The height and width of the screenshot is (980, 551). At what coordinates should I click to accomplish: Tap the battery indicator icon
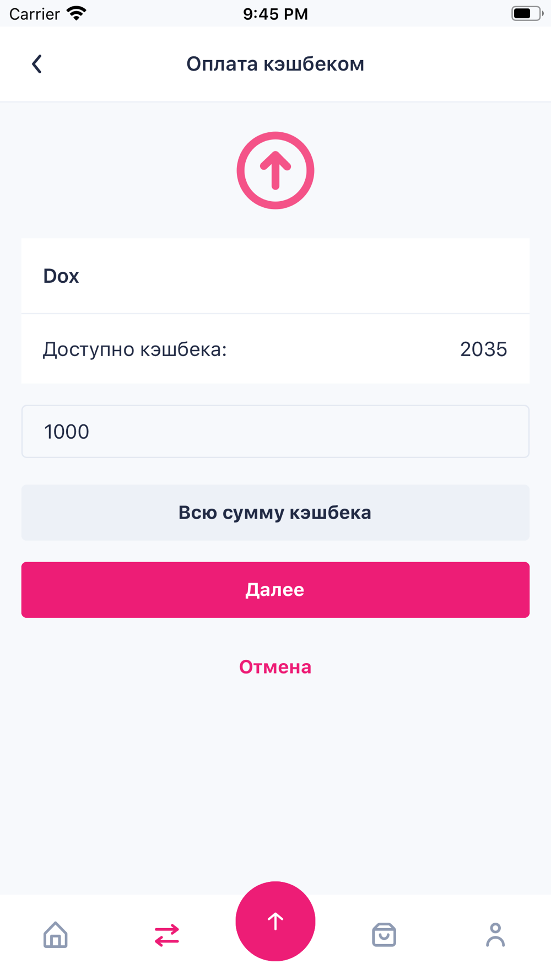click(x=527, y=13)
